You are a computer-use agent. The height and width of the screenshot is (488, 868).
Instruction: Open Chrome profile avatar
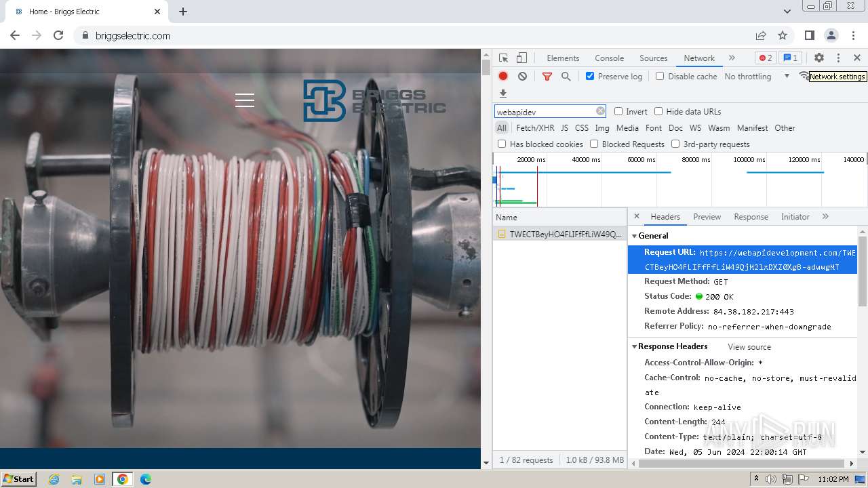(831, 35)
